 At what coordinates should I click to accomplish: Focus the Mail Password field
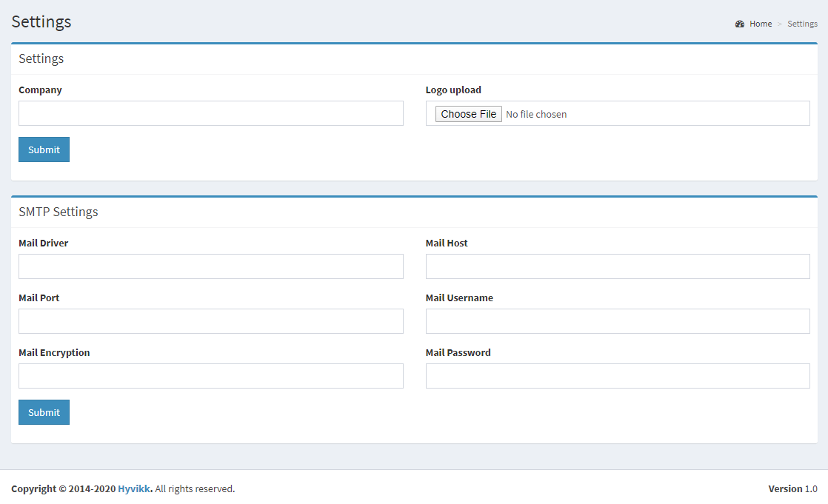tap(618, 376)
